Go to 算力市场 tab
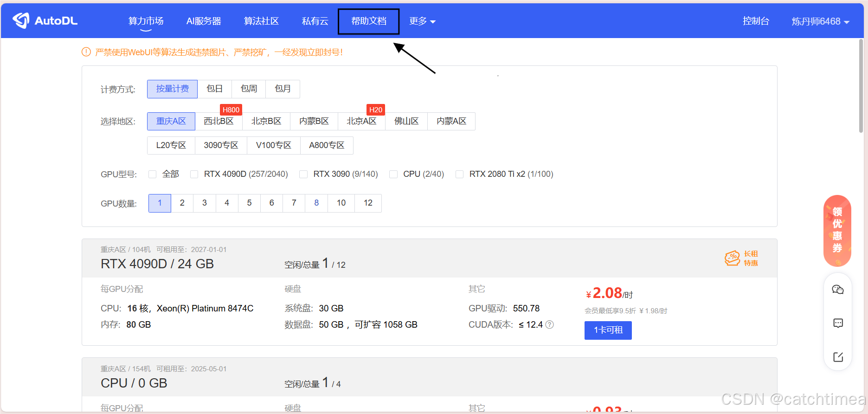Screen dimensions: 868x414 146,21
